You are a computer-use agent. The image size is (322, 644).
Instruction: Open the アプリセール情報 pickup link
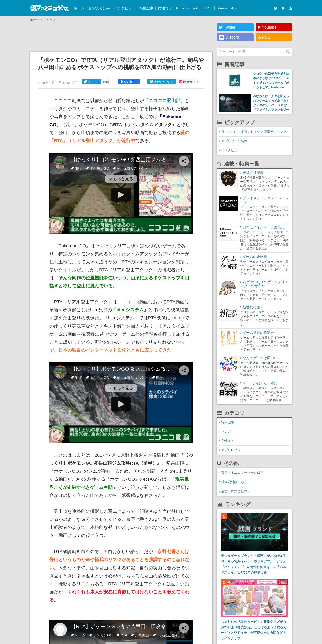click(x=234, y=141)
